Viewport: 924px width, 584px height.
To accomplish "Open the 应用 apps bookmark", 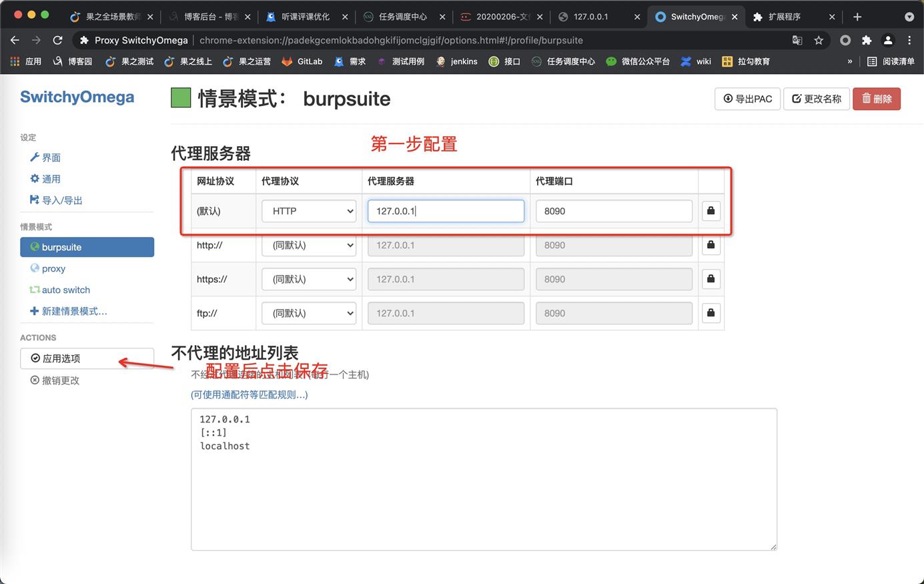I will pos(26,61).
